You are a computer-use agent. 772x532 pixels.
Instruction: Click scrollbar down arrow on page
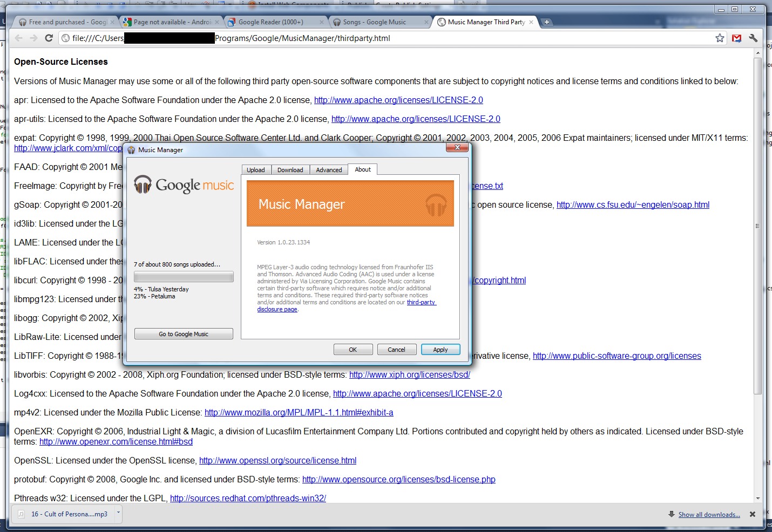(x=757, y=499)
